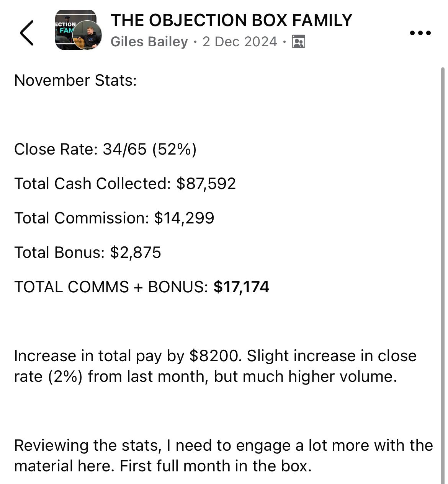This screenshot has width=448, height=484.
Task: Tap the back arrow icon
Action: click(x=27, y=33)
